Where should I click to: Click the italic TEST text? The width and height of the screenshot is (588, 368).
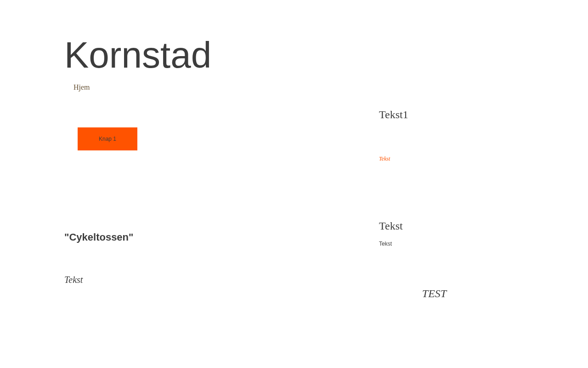click(x=434, y=294)
